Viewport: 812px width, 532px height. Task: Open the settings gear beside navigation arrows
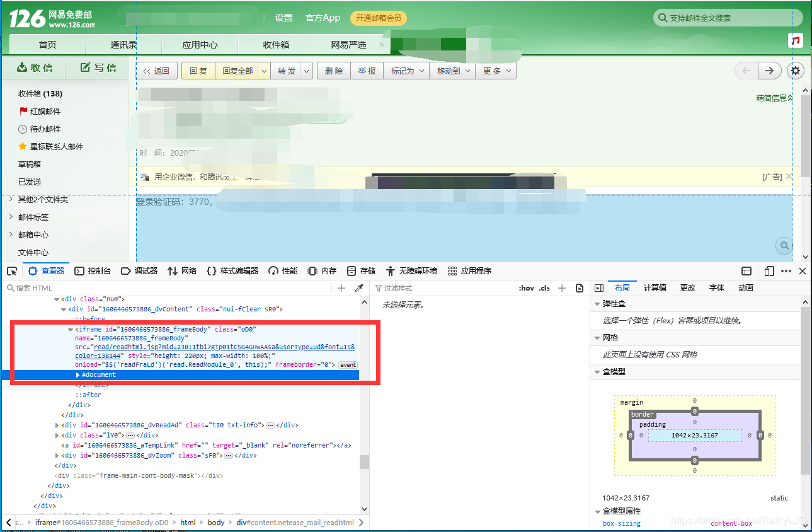coord(795,70)
